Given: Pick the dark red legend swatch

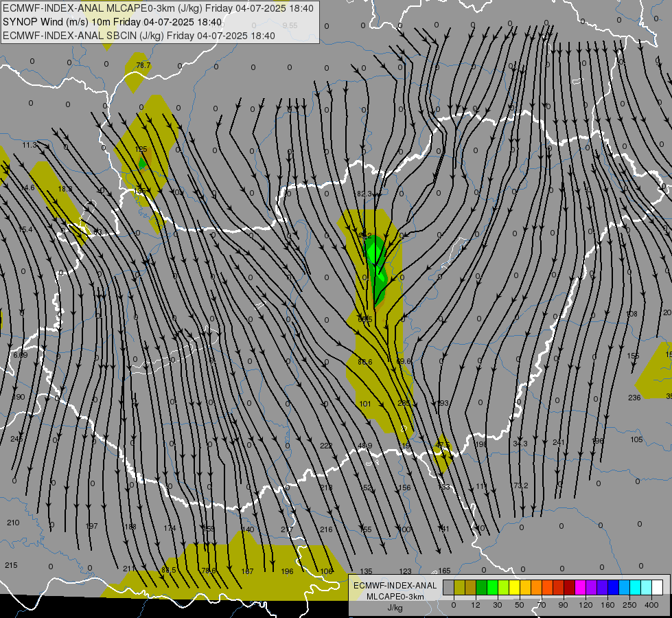Looking at the screenshot, I should [570, 587].
